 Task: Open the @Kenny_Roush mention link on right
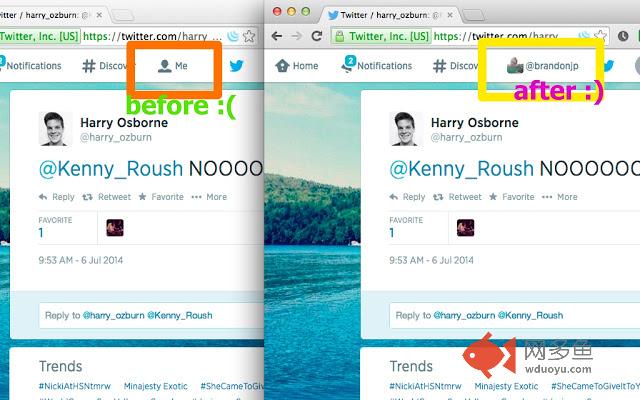462,169
